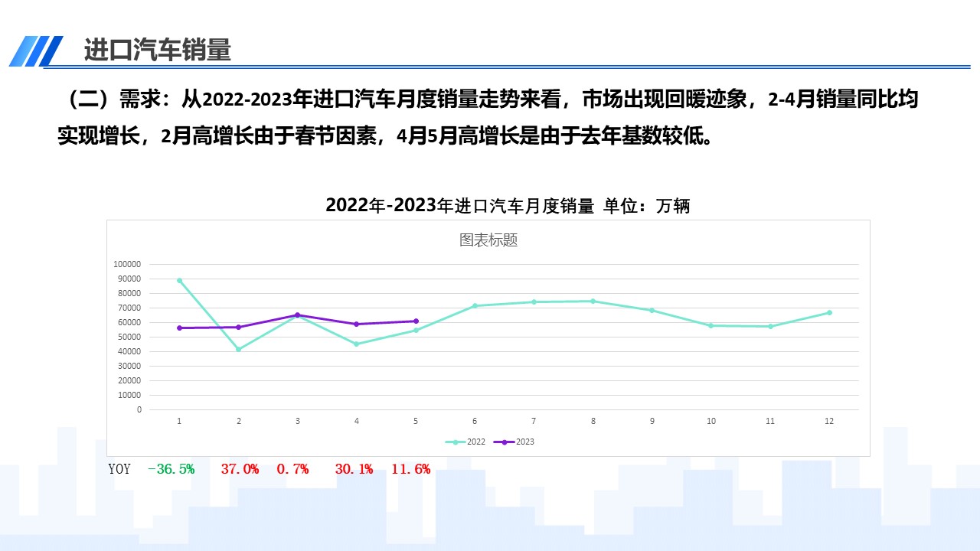The width and height of the screenshot is (980, 551).
Task: Click the 2022 August data point
Action: [593, 301]
